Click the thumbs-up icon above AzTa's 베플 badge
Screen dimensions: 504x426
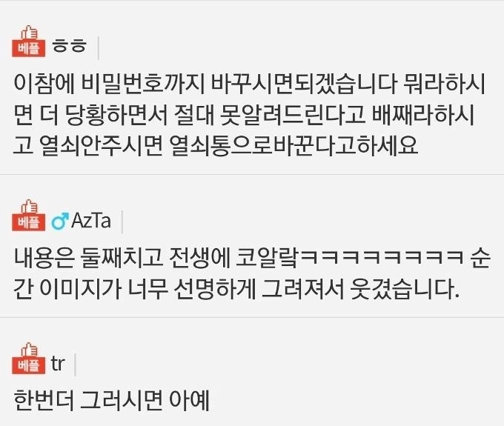[x=29, y=206]
